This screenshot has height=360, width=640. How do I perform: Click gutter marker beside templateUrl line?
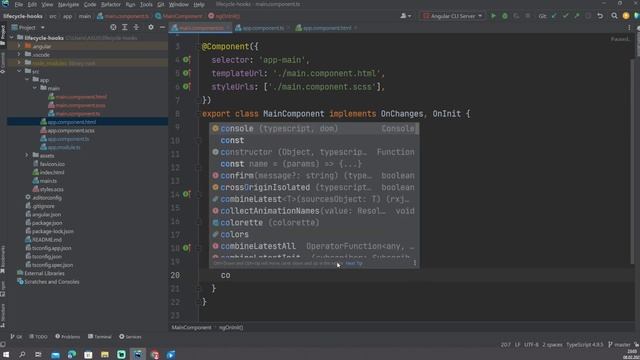click(x=186, y=73)
